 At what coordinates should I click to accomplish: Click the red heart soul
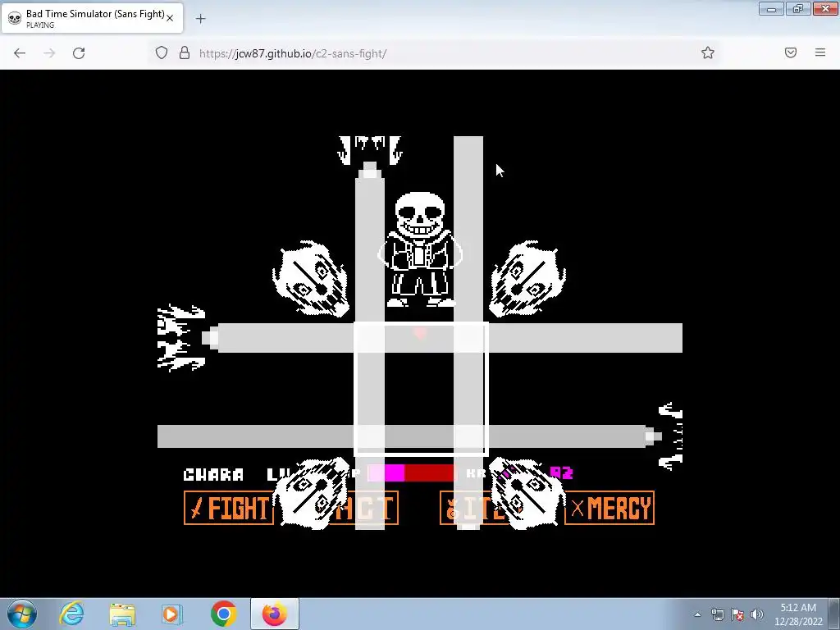tap(420, 333)
